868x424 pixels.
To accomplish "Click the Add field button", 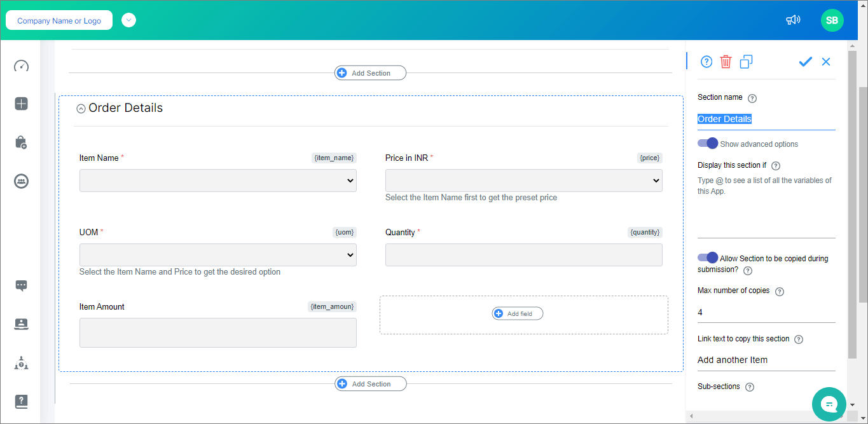I will [x=517, y=313].
